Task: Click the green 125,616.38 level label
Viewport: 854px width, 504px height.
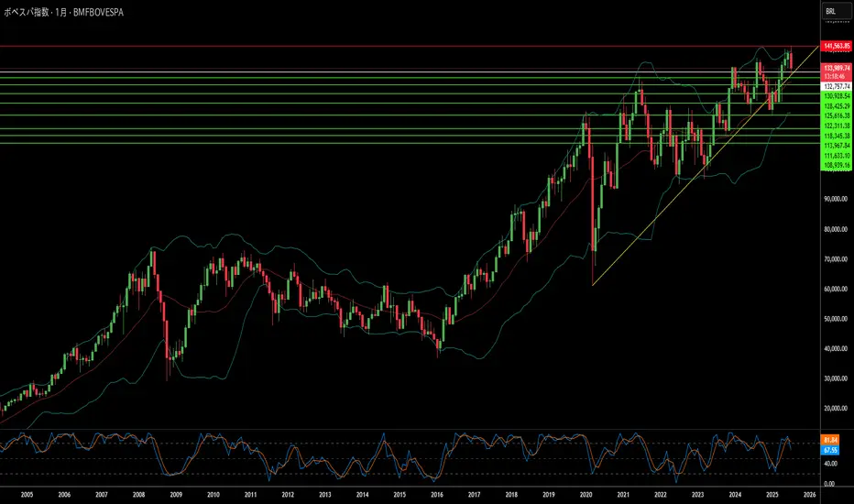Action: point(836,115)
